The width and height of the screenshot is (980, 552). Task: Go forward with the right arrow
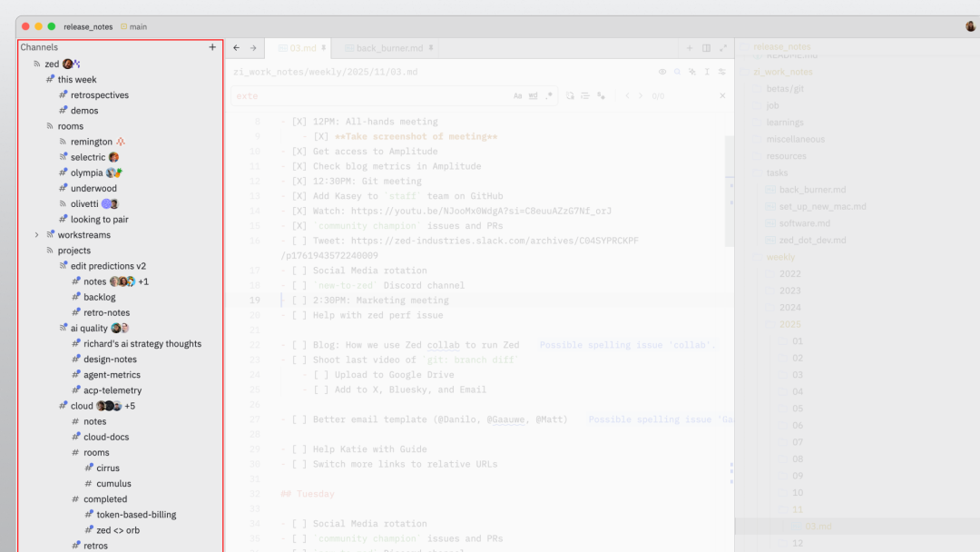[x=253, y=47]
